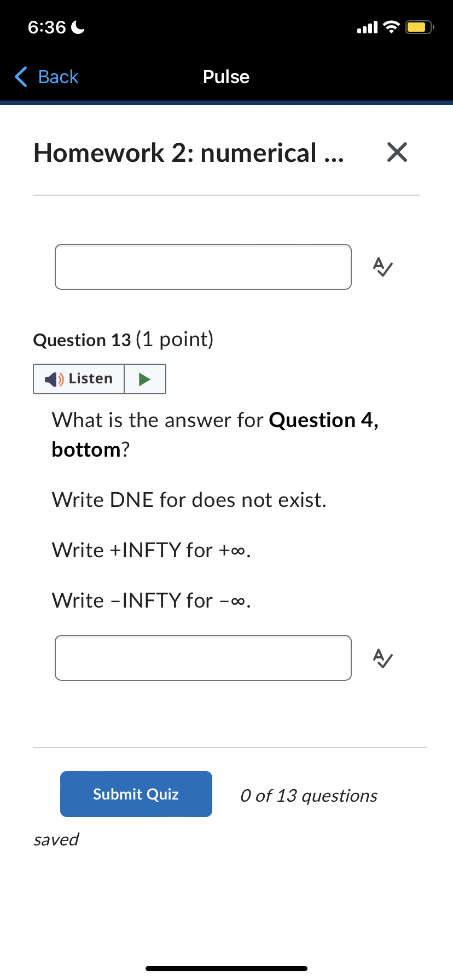Activate the Listen text-to-speech control
Screen dimensions: 453x980
click(x=78, y=378)
